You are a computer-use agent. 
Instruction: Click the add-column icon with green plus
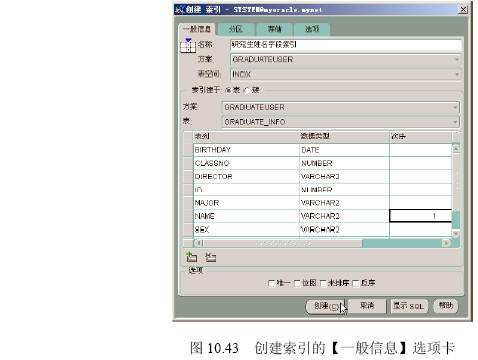191,257
